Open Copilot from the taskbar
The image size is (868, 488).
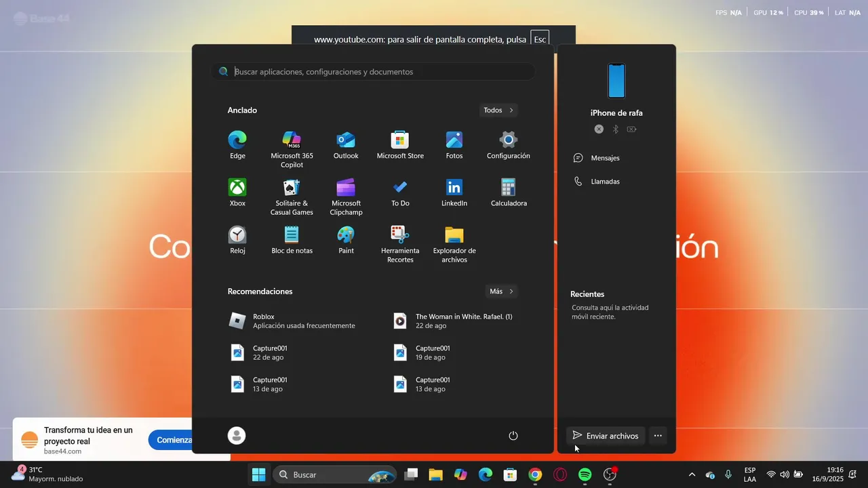click(x=460, y=474)
